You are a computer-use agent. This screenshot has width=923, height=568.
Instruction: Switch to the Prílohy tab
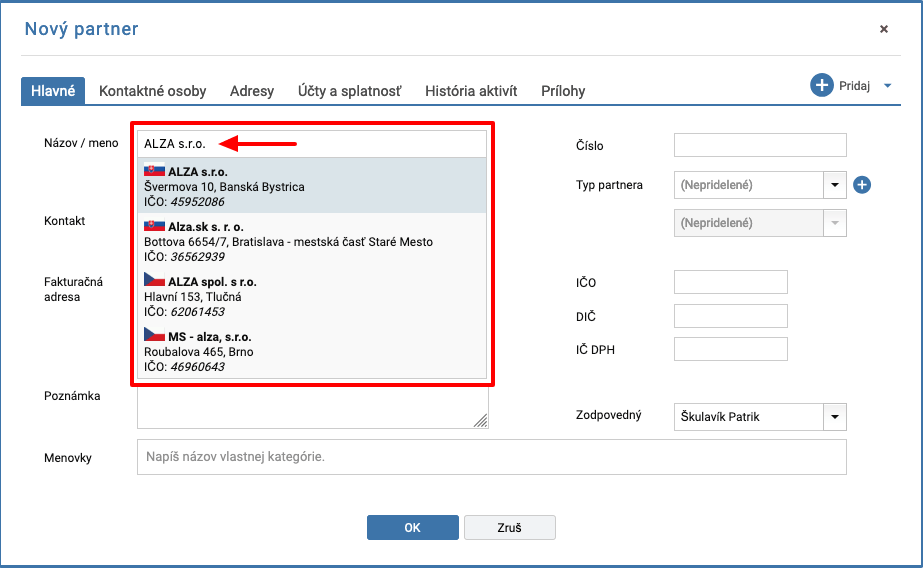click(563, 91)
